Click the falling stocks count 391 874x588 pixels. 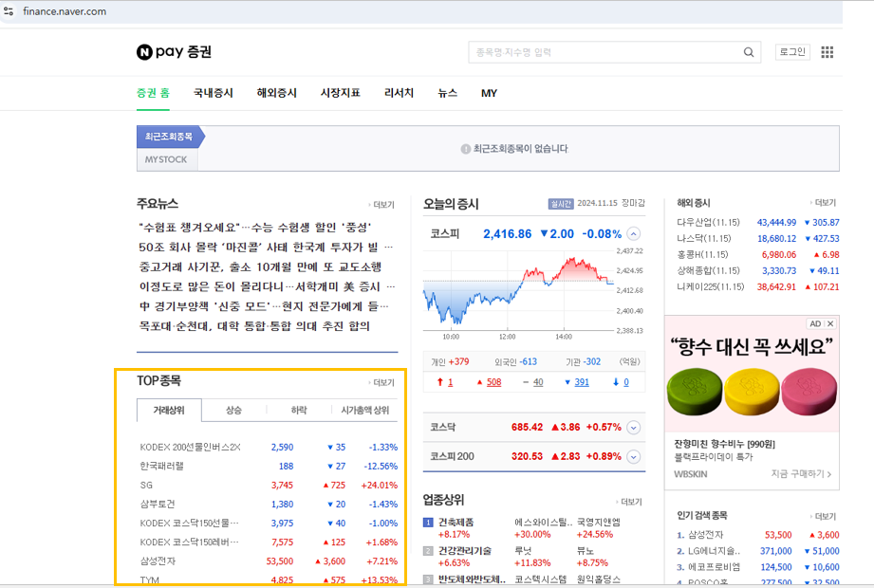pyautogui.click(x=582, y=382)
